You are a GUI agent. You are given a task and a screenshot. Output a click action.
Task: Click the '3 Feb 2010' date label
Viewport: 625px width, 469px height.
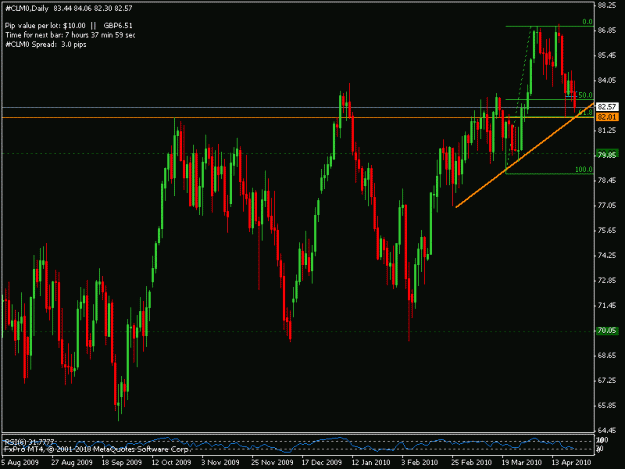pos(419,463)
